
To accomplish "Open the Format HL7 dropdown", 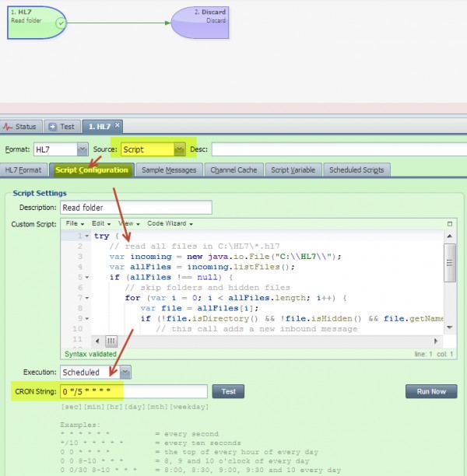I will point(83,149).
